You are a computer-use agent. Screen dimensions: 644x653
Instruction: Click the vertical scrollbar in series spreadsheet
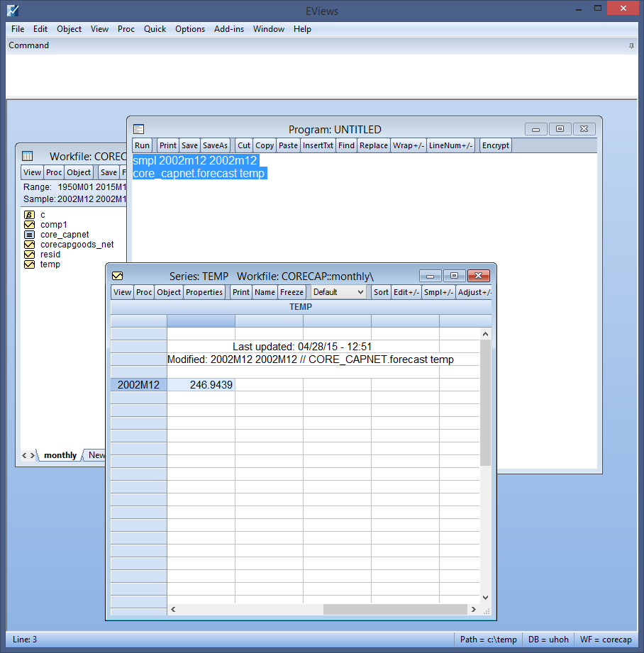(485, 402)
